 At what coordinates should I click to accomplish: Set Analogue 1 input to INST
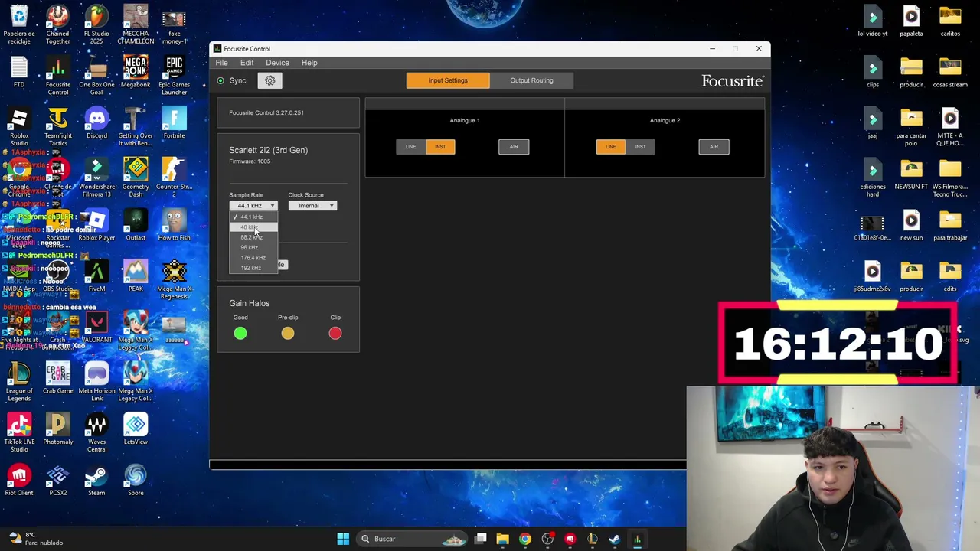click(440, 147)
